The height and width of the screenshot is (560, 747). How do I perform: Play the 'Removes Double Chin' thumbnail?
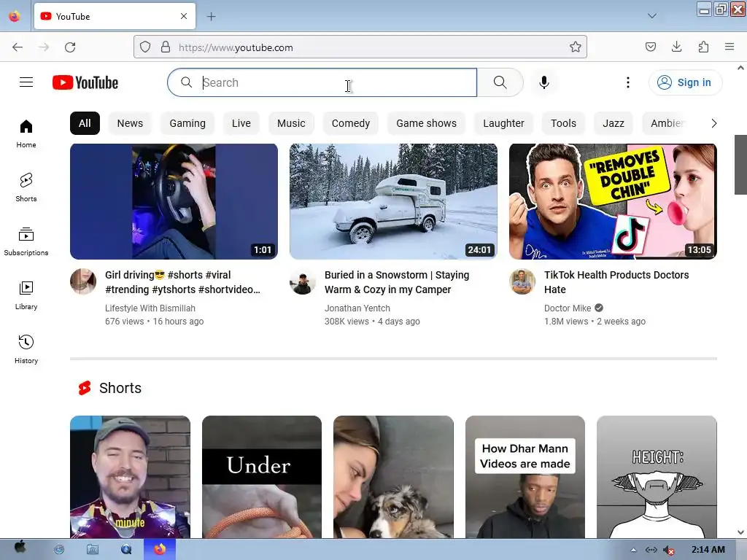point(613,201)
